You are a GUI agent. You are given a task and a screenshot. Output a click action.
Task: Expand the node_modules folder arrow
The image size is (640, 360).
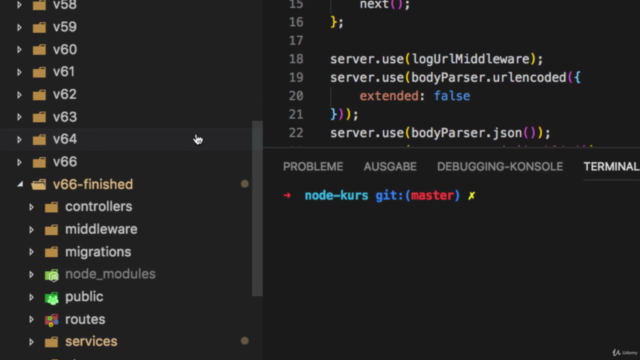click(x=31, y=274)
